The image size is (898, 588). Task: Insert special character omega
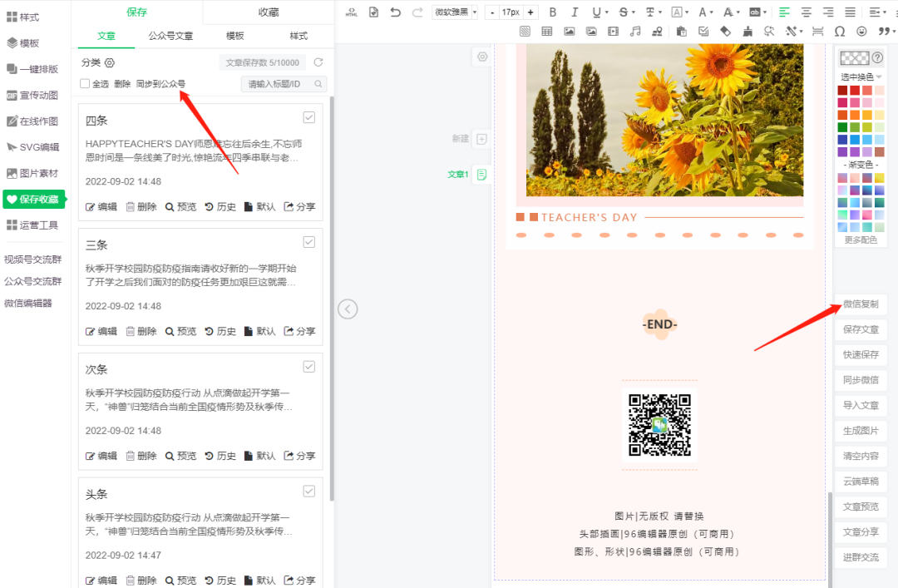(840, 32)
